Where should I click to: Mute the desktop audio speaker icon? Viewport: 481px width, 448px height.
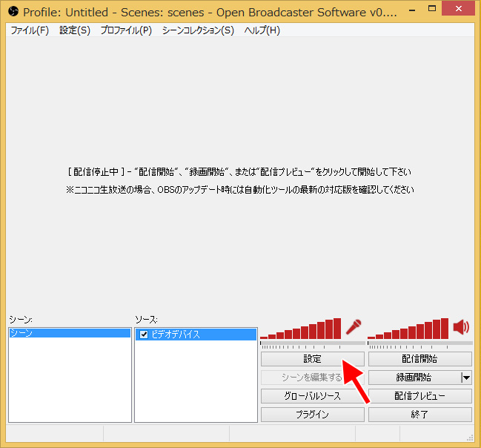(x=461, y=326)
